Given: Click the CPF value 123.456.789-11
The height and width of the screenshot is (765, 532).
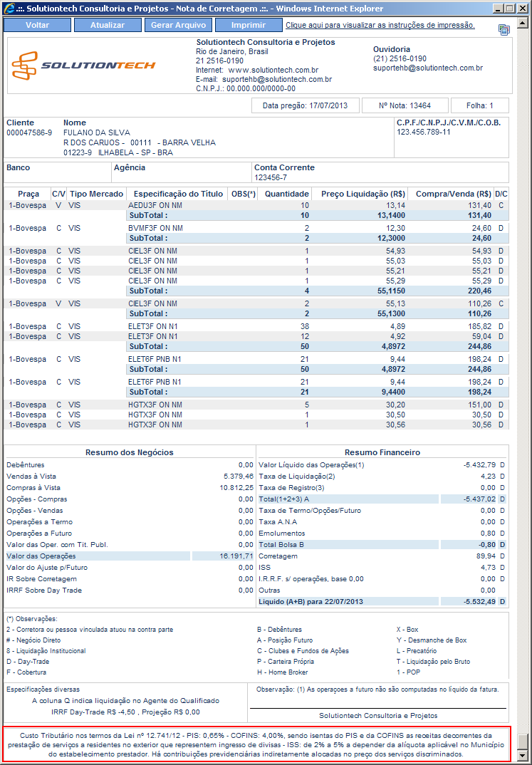Looking at the screenshot, I should tap(424, 132).
